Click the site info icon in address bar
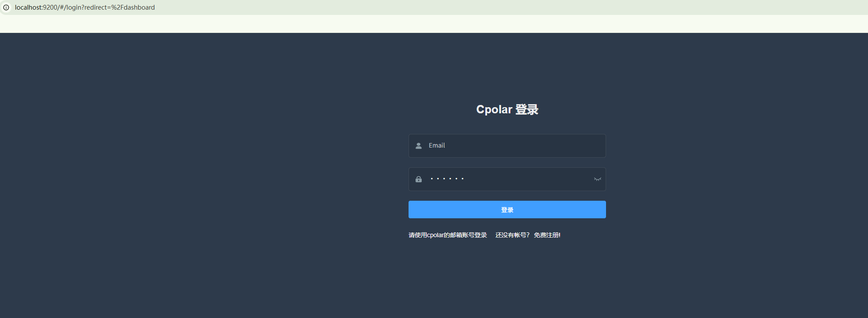This screenshot has height=318, width=868. point(6,7)
